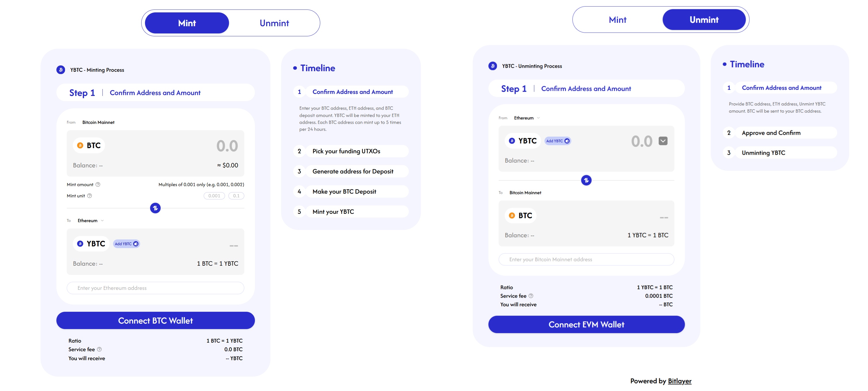Select the 0.001 mint unit option
868x391 pixels.
point(214,196)
